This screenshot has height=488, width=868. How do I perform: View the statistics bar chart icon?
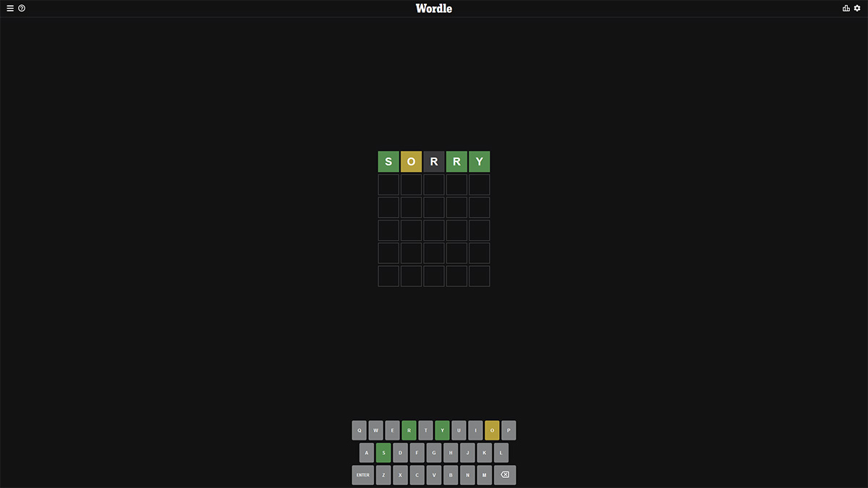[846, 9]
